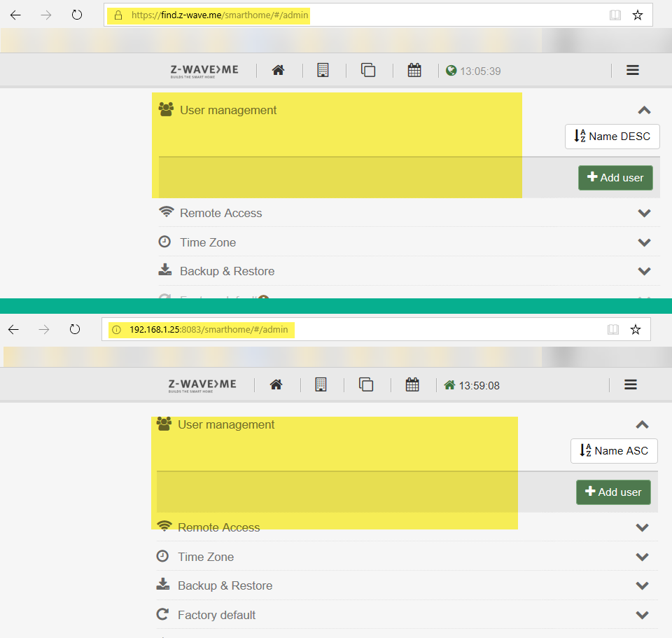
Task: Click the Add user button in the bottom window
Action: [613, 492]
